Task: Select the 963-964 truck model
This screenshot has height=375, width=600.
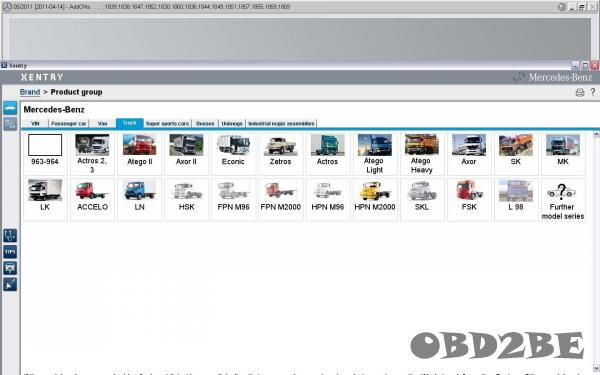Action: [45, 154]
